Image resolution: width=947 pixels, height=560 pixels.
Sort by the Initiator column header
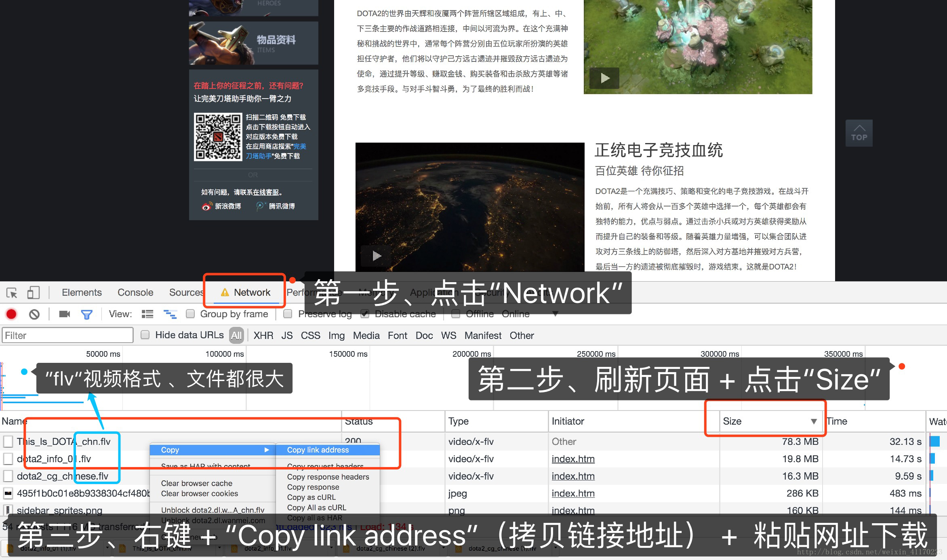(633, 421)
